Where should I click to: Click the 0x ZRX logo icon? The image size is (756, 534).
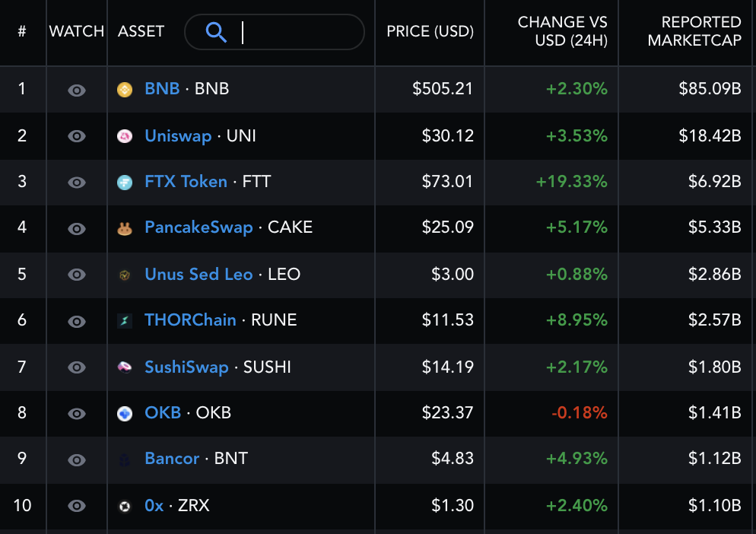pyautogui.click(x=125, y=507)
